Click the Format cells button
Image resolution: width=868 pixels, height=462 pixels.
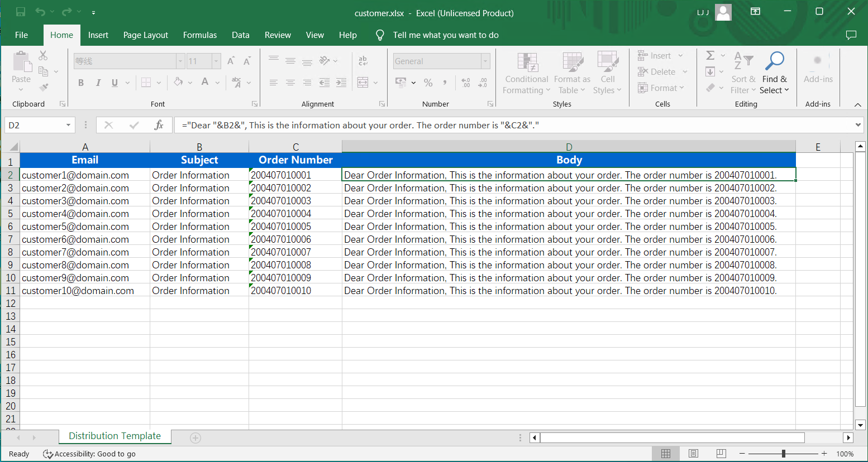(661, 88)
